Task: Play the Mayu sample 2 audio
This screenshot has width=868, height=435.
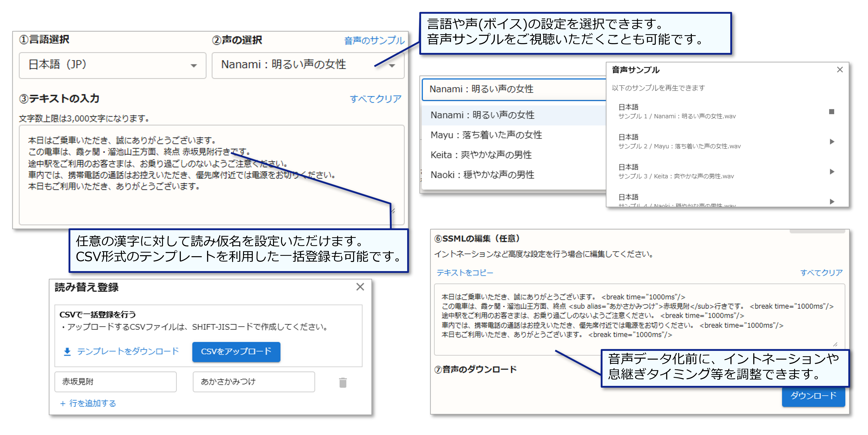Action: point(832,142)
